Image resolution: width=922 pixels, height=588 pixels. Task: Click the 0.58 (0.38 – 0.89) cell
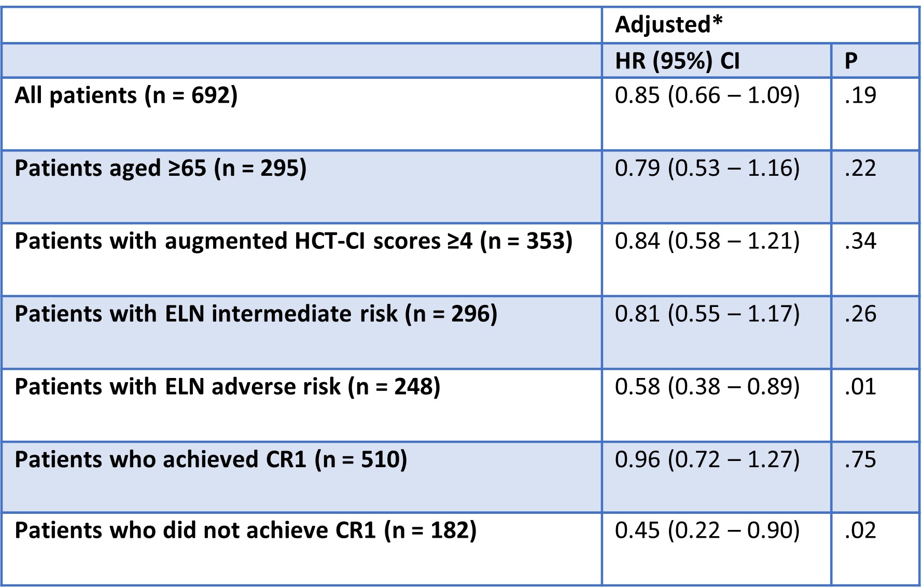(707, 387)
